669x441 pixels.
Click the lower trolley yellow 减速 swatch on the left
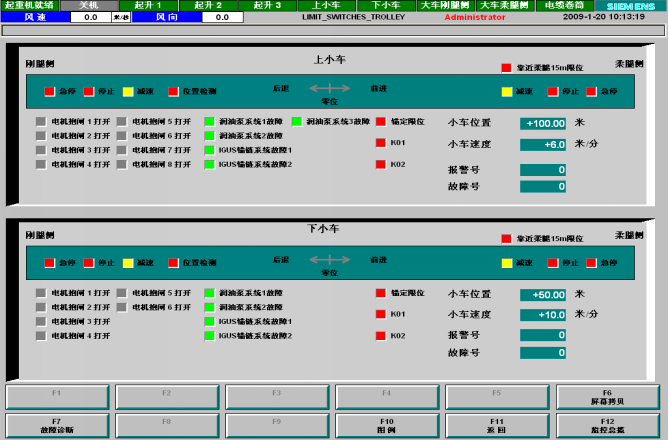point(128,263)
